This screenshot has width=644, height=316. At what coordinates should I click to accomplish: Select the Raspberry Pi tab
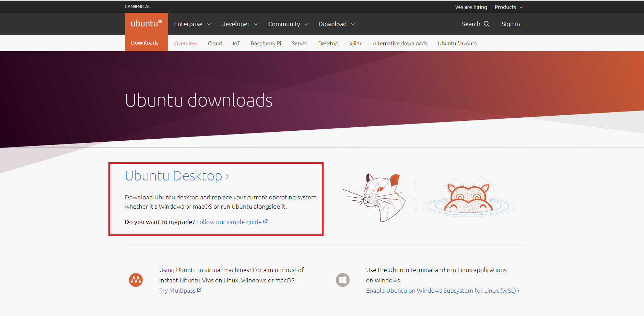pos(266,43)
